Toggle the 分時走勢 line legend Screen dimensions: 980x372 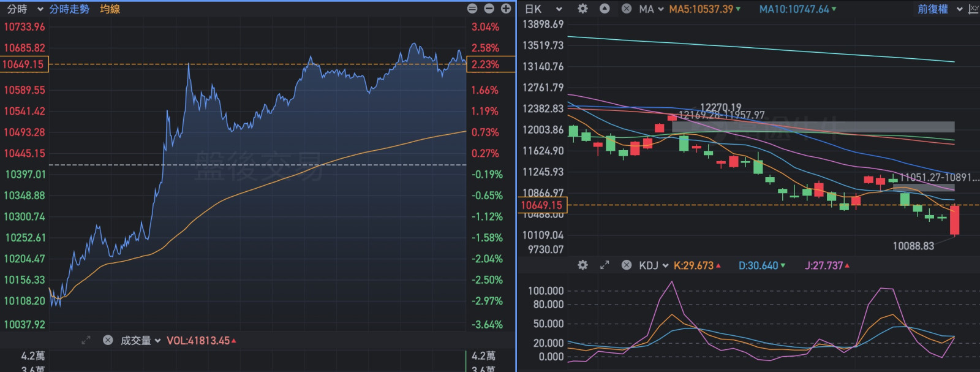[69, 9]
